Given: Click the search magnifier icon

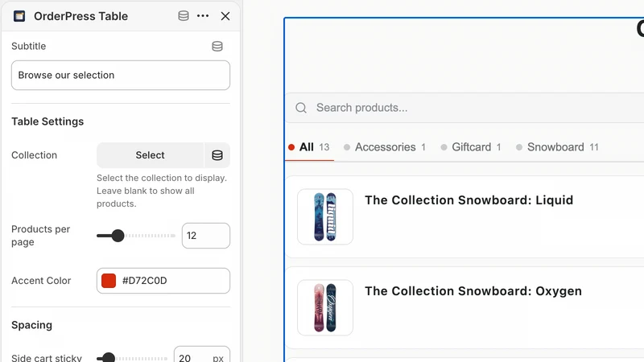Looking at the screenshot, I should pyautogui.click(x=301, y=108).
